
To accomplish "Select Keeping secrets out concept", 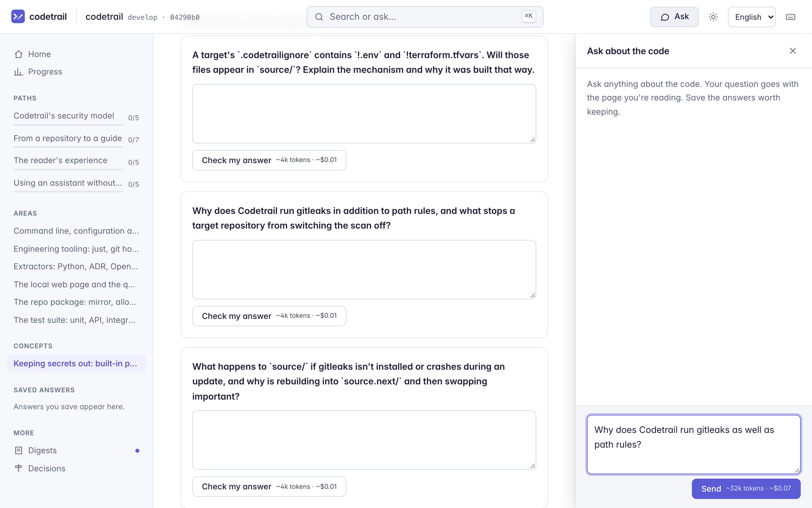I will (76, 364).
